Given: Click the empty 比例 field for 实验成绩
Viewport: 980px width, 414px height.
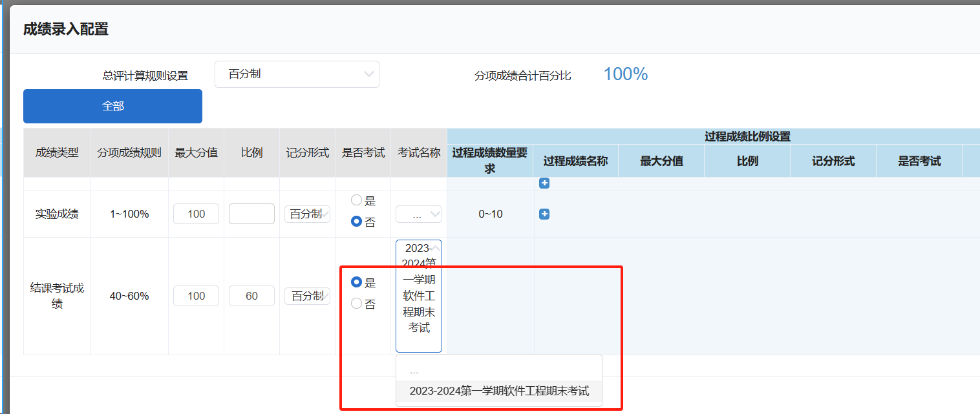Looking at the screenshot, I should [x=251, y=214].
